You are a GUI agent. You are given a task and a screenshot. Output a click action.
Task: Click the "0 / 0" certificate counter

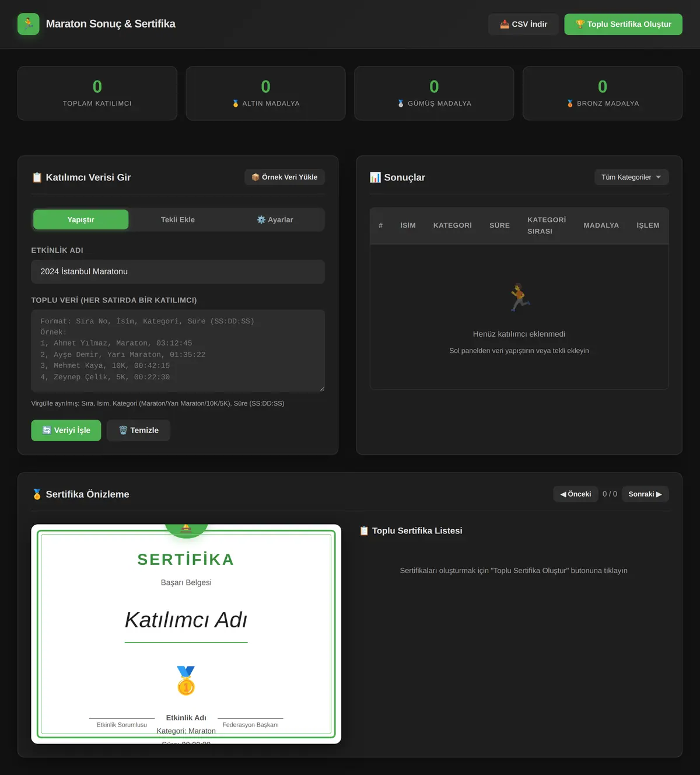pos(610,494)
